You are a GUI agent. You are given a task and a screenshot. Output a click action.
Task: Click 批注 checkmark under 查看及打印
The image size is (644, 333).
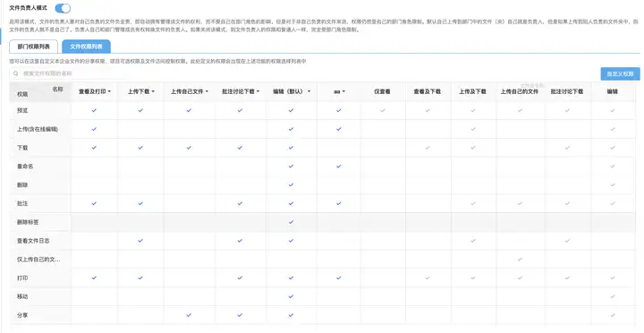[94, 203]
